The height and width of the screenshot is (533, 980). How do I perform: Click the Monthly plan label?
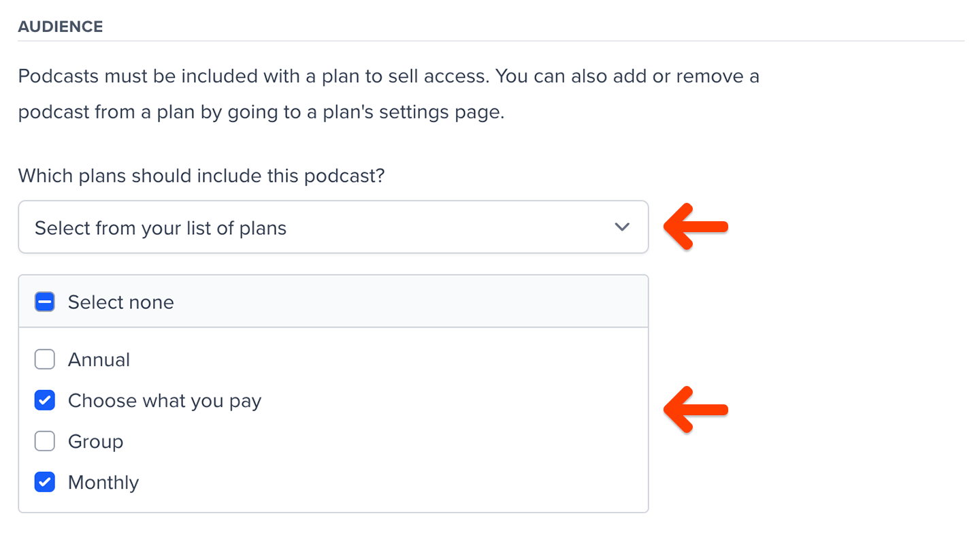pyautogui.click(x=103, y=482)
